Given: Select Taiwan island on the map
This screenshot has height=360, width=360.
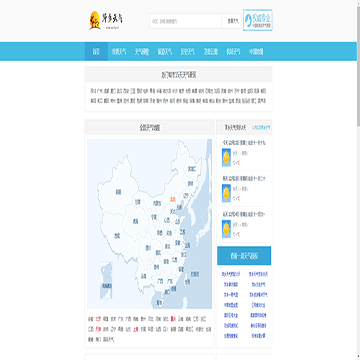Looking at the screenshot, I should pyautogui.click(x=187, y=282).
